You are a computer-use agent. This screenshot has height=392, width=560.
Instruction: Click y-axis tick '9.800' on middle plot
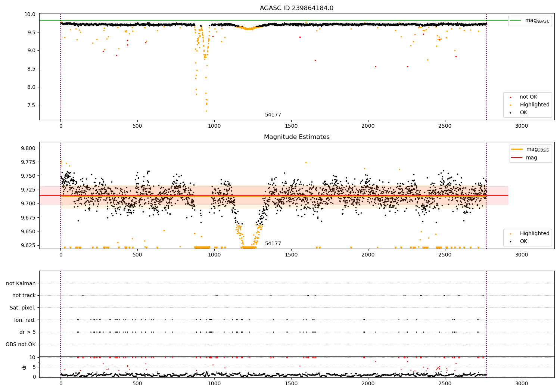pos(28,148)
